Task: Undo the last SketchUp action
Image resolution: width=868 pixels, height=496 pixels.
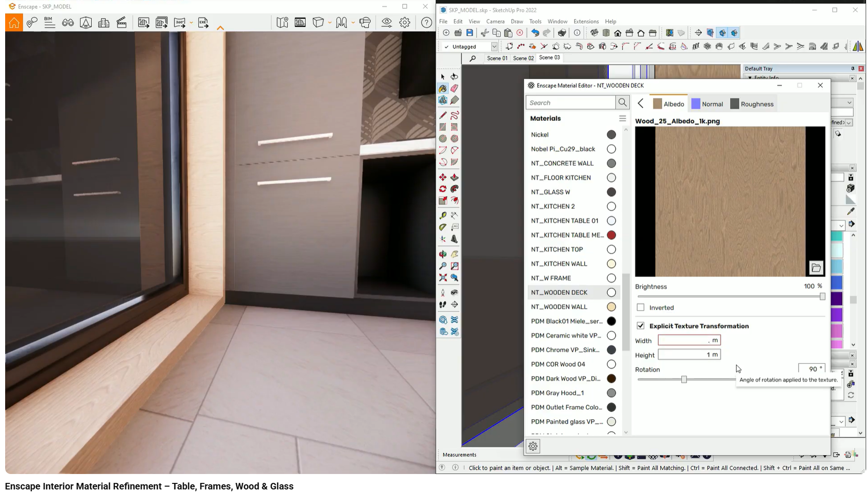Action: coord(535,33)
